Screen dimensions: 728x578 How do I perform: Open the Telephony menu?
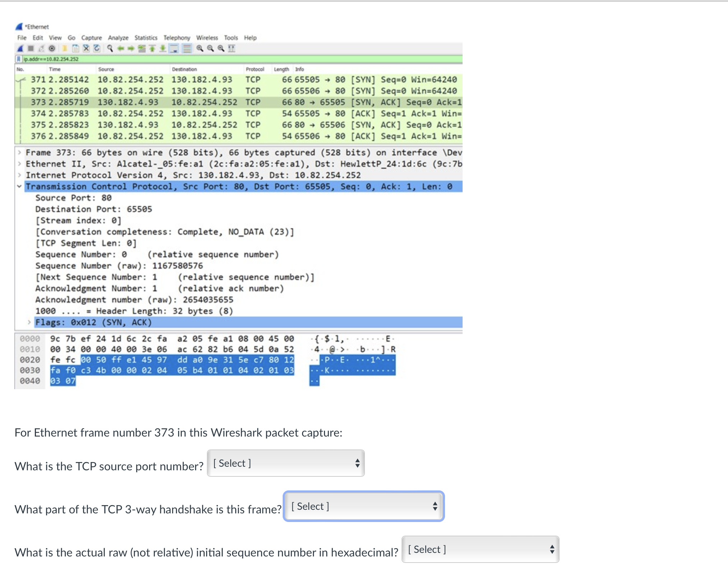pos(177,38)
